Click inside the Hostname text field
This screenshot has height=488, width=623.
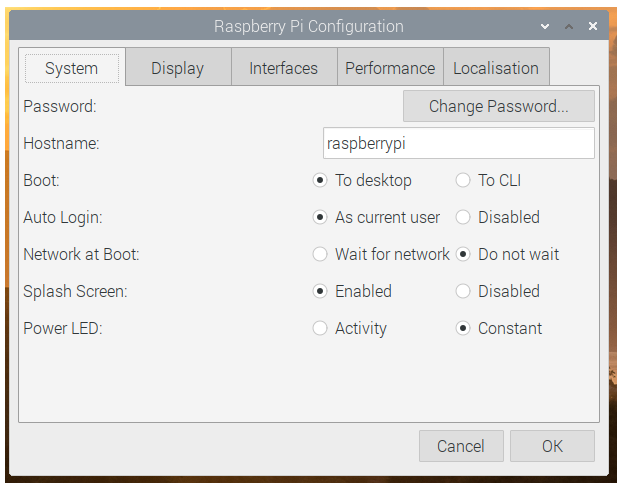[458, 143]
